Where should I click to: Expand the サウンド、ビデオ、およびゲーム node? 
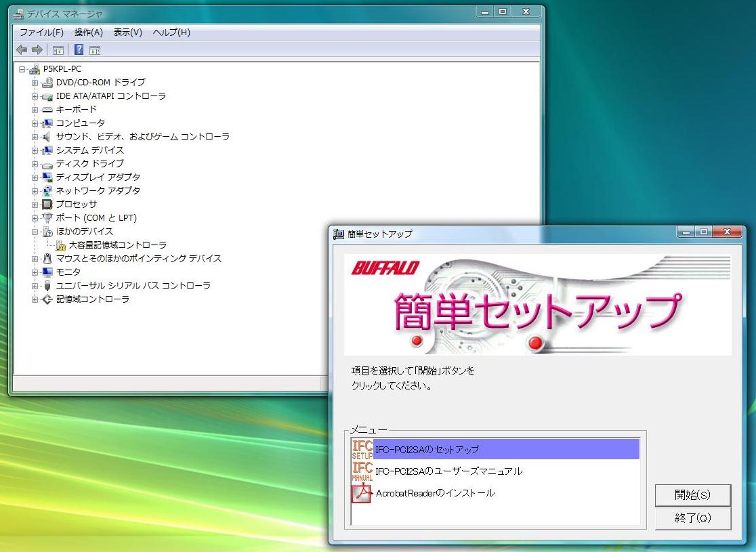point(35,137)
